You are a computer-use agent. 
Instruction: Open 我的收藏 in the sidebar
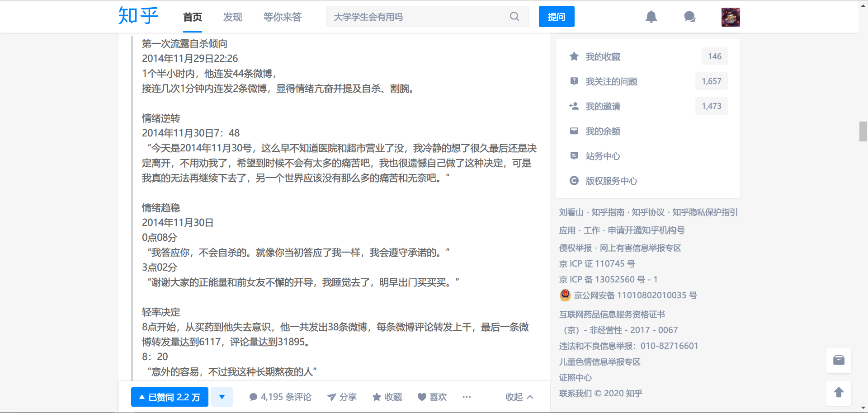point(603,56)
